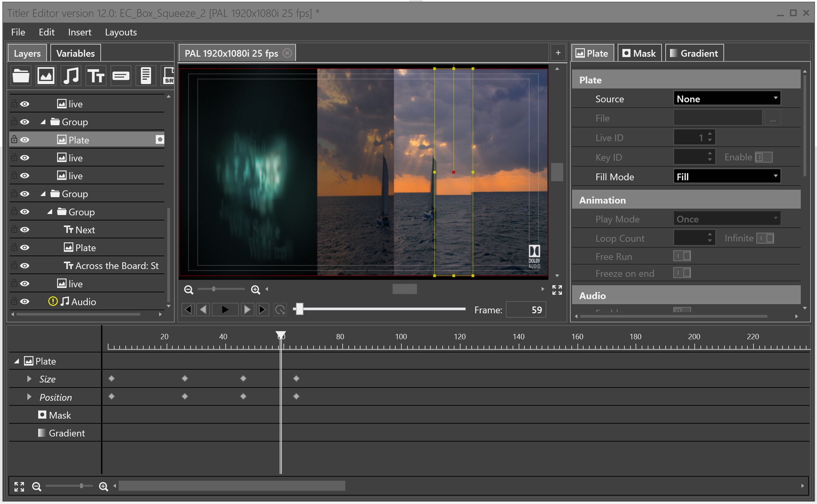Step forward one frame
Screen dimensions: 817x504
coord(247,310)
